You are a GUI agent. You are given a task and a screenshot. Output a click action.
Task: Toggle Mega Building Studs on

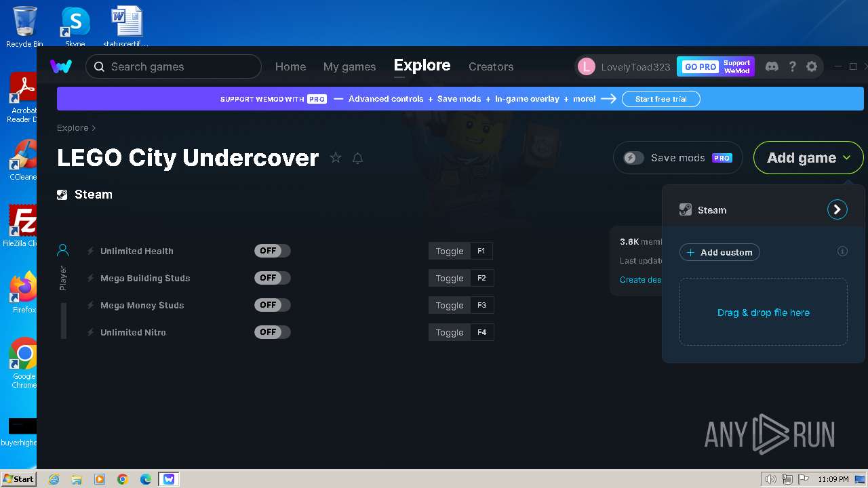pyautogui.click(x=273, y=278)
